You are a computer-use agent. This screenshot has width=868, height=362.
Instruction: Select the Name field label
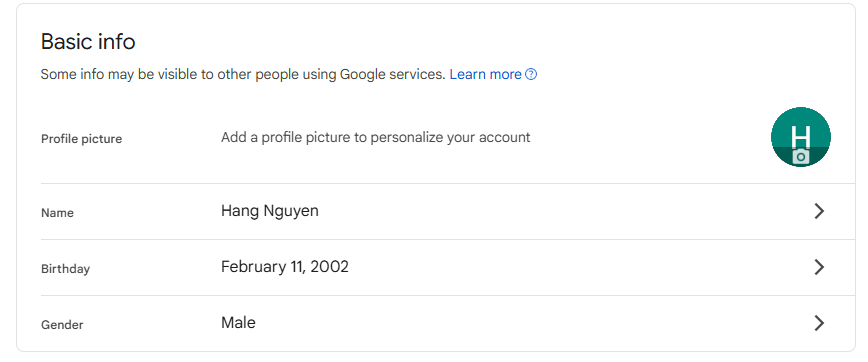click(x=57, y=213)
